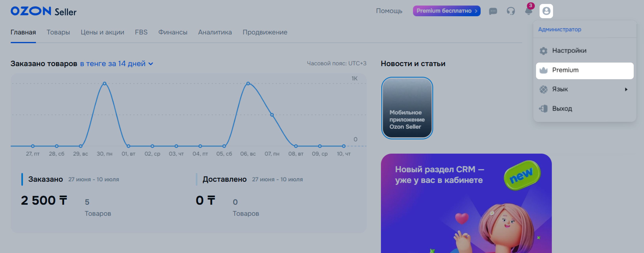Click the Доставлено date range 27 июня - 10 июля
The image size is (644, 253).
coord(277,179)
